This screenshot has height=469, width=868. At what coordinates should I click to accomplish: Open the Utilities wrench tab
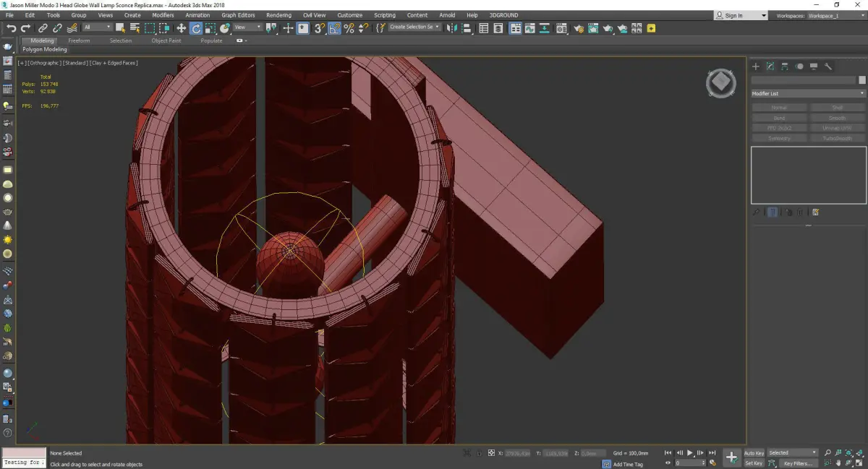(828, 66)
